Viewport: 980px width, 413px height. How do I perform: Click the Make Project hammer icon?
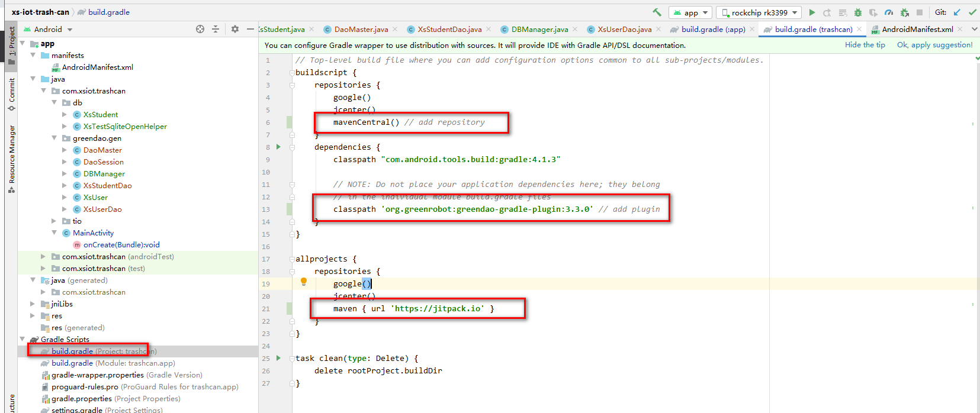(657, 12)
